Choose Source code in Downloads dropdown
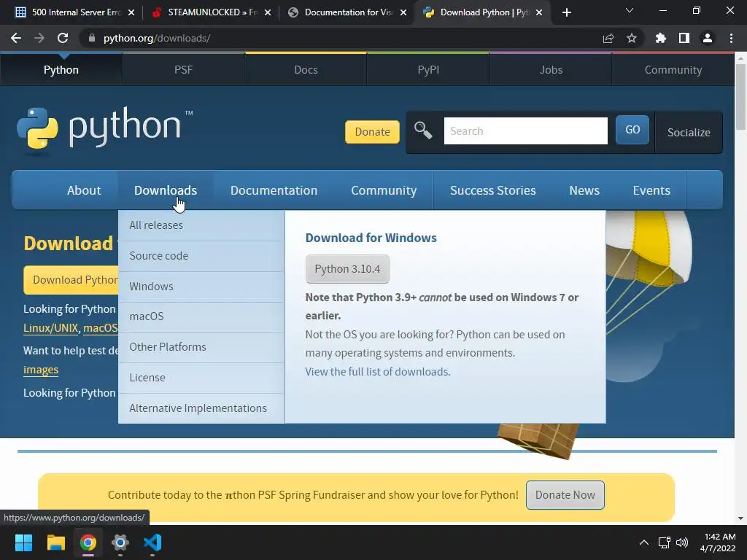The image size is (747, 560). point(201,256)
